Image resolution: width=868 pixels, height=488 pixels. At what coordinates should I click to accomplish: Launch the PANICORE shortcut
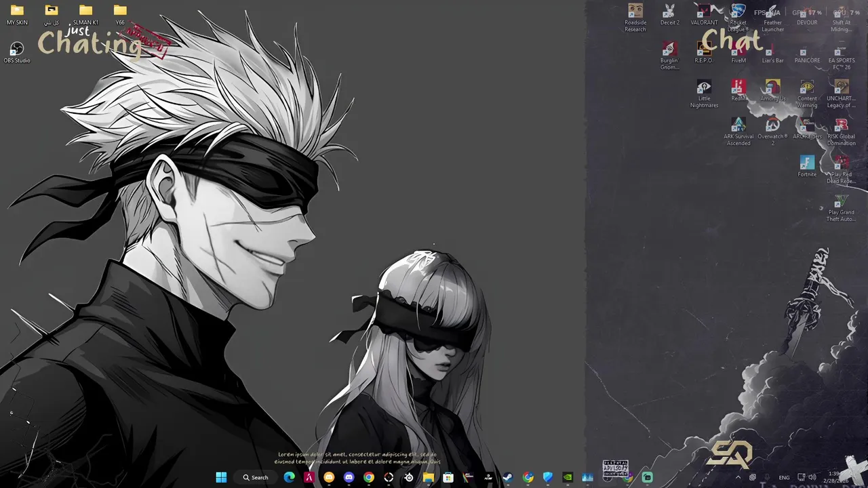point(807,53)
